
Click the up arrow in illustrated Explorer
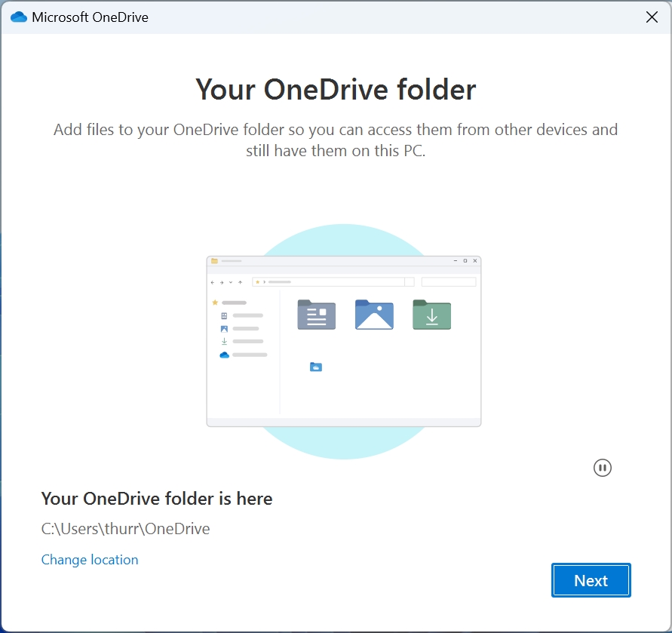click(x=240, y=282)
